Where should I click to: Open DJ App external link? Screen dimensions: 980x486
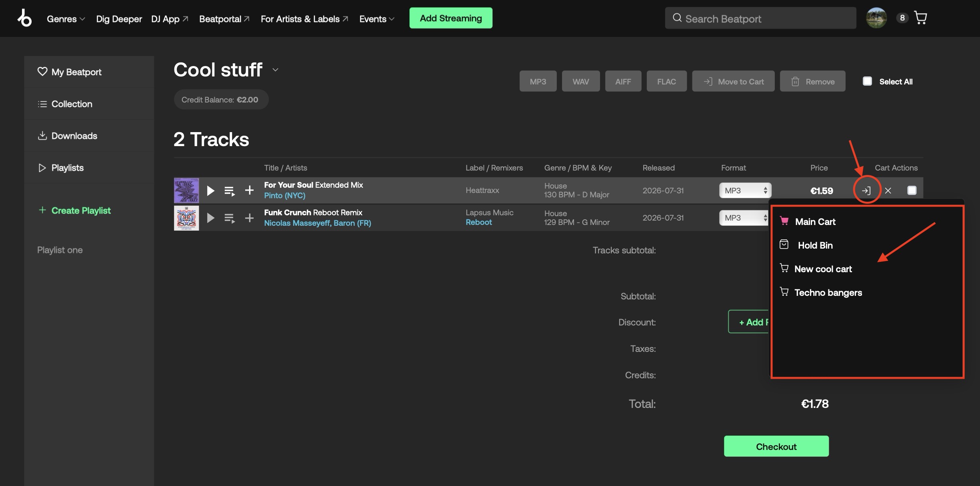click(x=170, y=19)
